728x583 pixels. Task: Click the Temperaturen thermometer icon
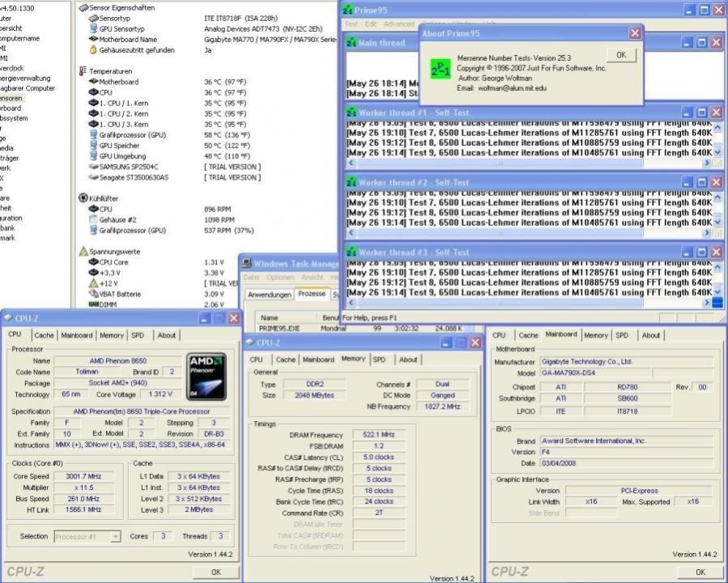point(83,71)
